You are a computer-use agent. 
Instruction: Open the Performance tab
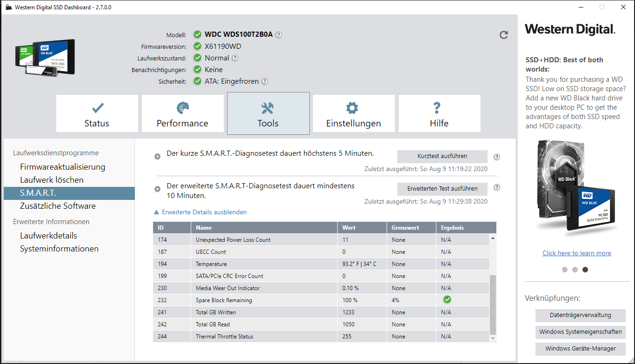[182, 114]
